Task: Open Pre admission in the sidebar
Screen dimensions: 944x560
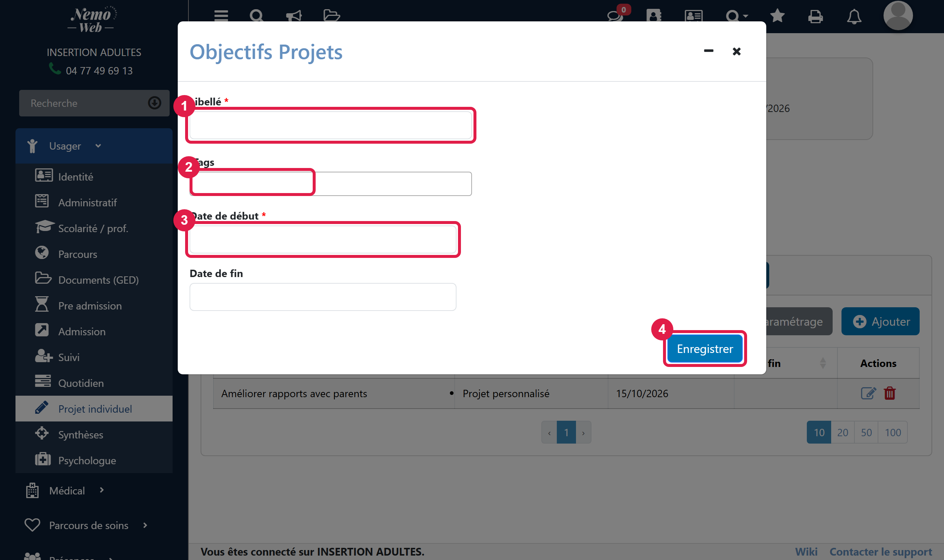Action: point(94,306)
